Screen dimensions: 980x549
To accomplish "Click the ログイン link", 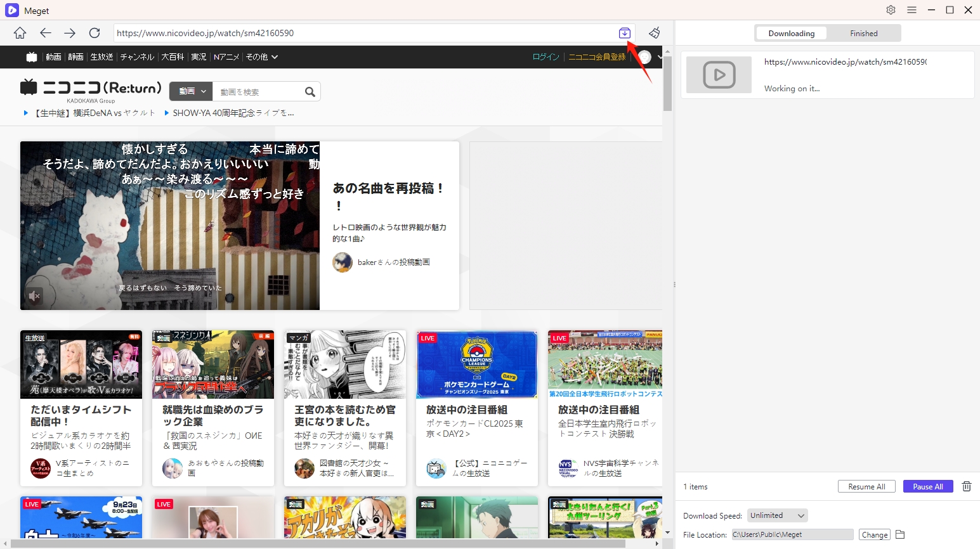I will click(546, 57).
